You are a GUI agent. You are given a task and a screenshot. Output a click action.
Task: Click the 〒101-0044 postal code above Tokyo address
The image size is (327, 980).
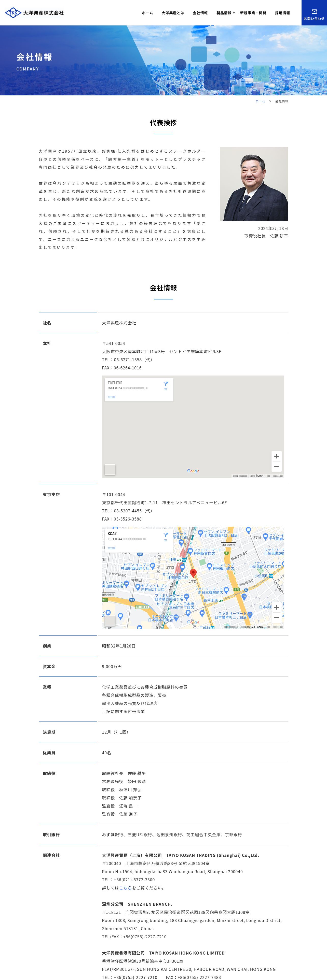(x=113, y=495)
